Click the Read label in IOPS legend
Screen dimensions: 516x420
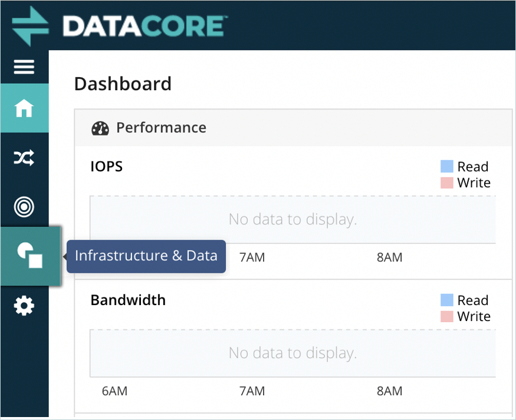473,167
